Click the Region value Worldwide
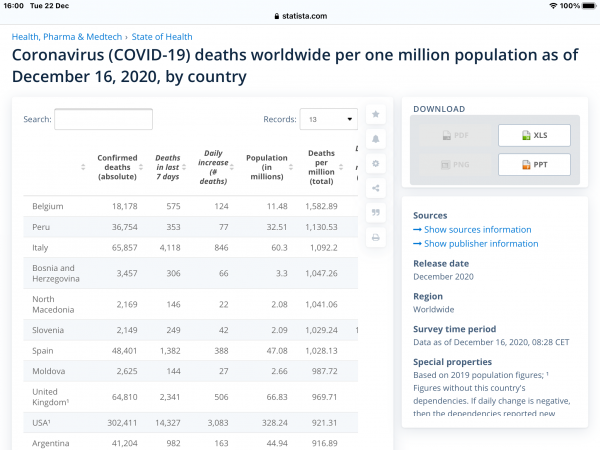 (x=434, y=310)
